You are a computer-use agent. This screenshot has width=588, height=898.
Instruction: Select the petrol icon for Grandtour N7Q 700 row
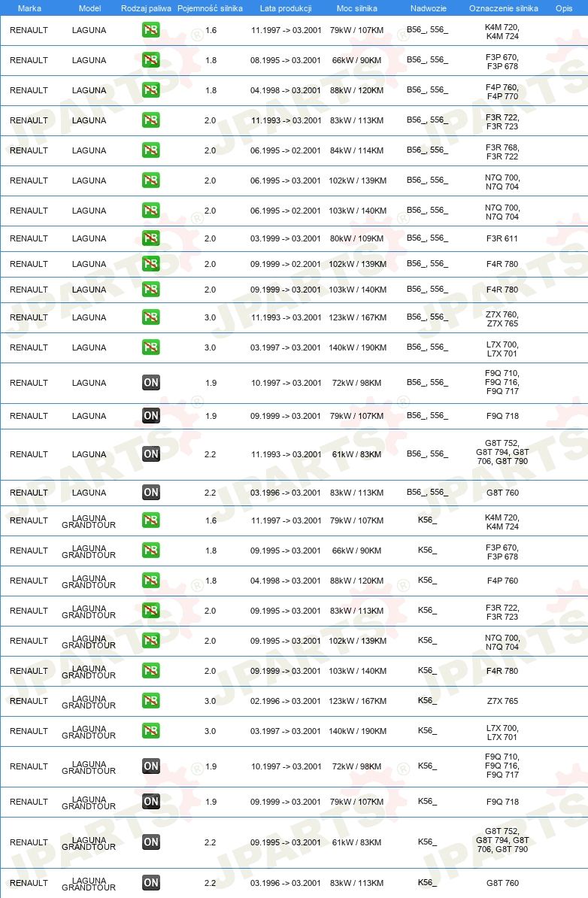click(x=151, y=641)
